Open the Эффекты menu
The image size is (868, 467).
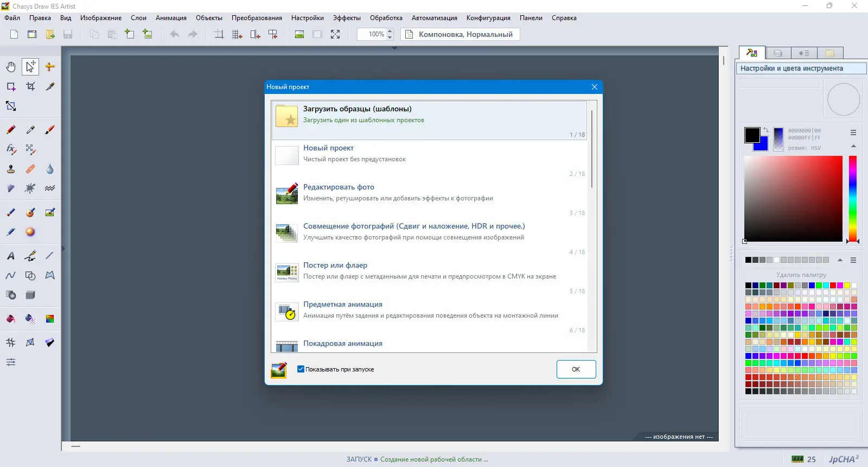coord(347,18)
